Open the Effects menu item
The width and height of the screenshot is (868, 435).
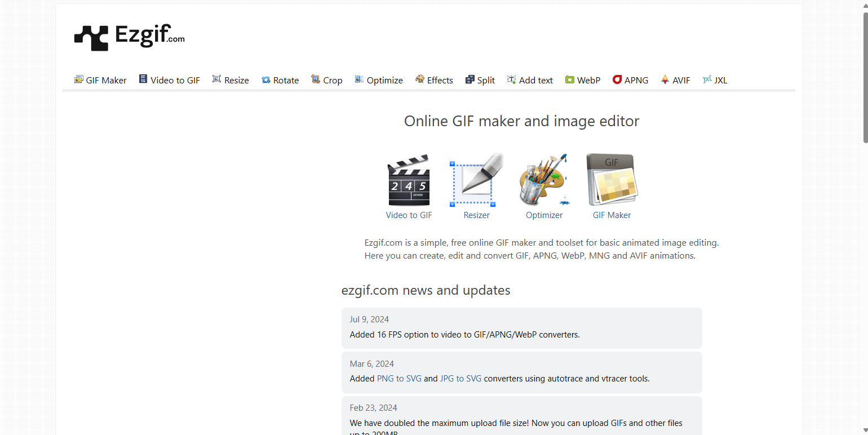click(434, 80)
